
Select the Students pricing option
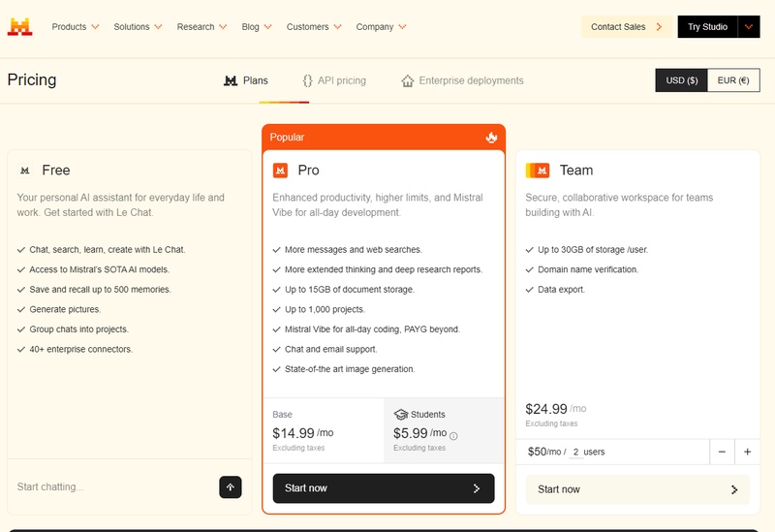click(x=443, y=430)
